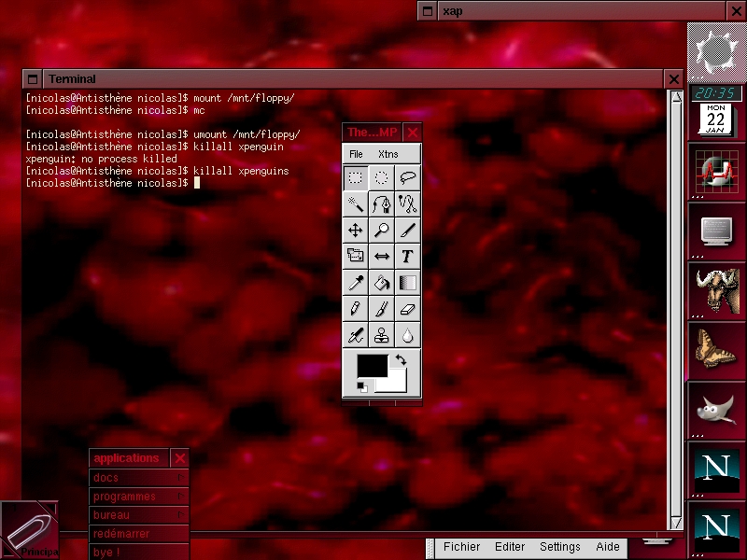Click the black foreground color swatch
Image resolution: width=747 pixels, height=560 pixels.
(x=372, y=366)
